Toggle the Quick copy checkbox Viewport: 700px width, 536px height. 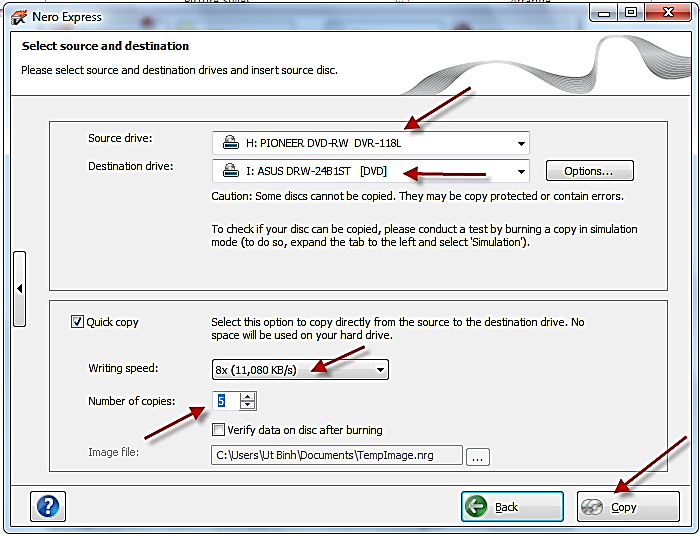pyautogui.click(x=77, y=322)
